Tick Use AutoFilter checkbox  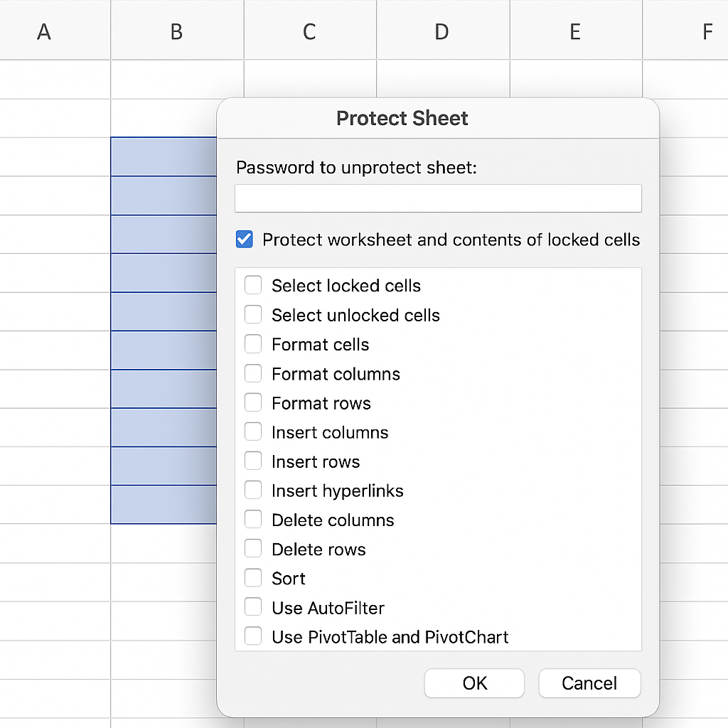point(253,607)
